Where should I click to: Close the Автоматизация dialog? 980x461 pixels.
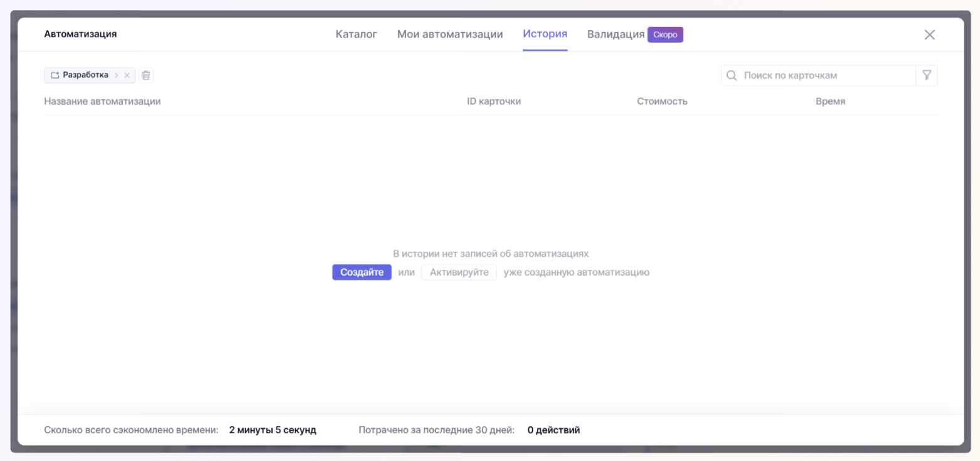click(x=929, y=35)
